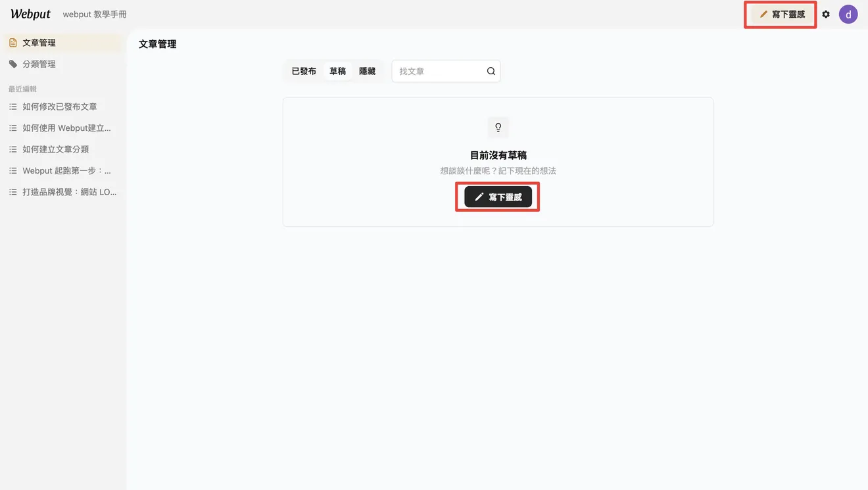Click the magnifier search icon
The height and width of the screenshot is (490, 868).
[x=491, y=71]
